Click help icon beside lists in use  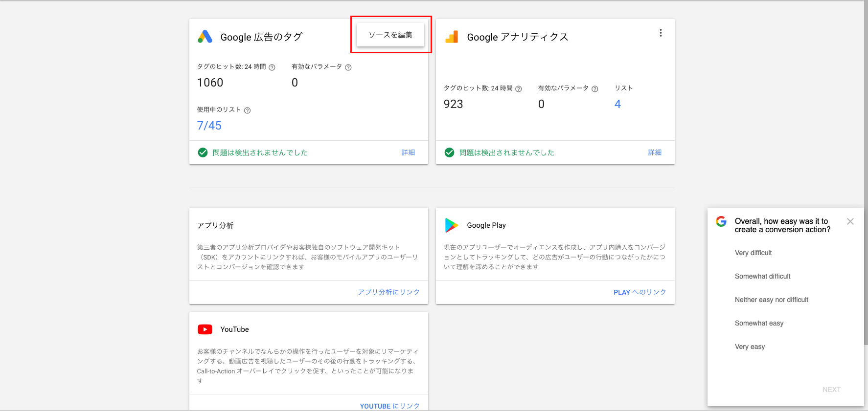[x=248, y=110]
